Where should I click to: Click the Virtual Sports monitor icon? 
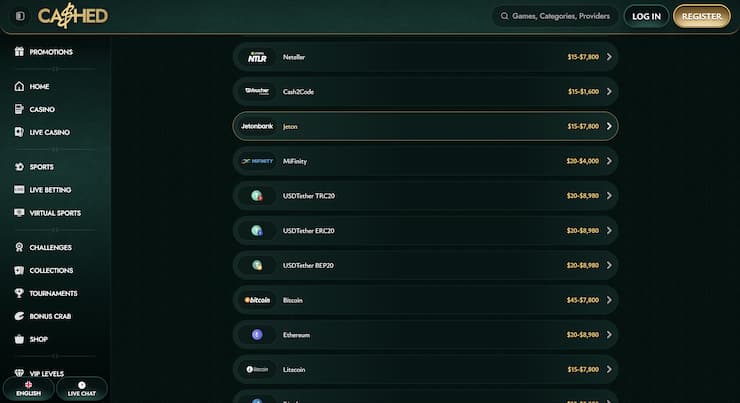[x=19, y=213]
